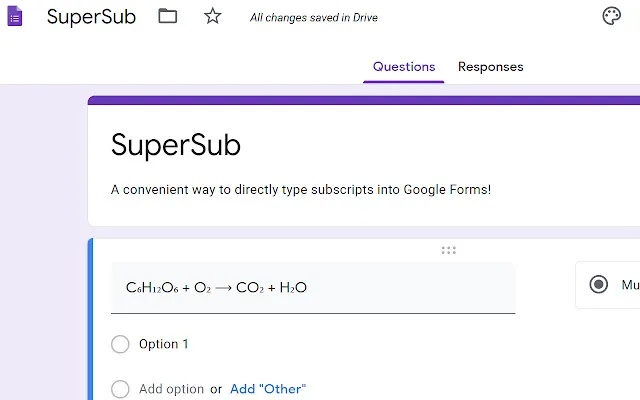Image resolution: width=640 pixels, height=400 pixels.
Task: Select the Option 1 radio button
Action: point(121,344)
